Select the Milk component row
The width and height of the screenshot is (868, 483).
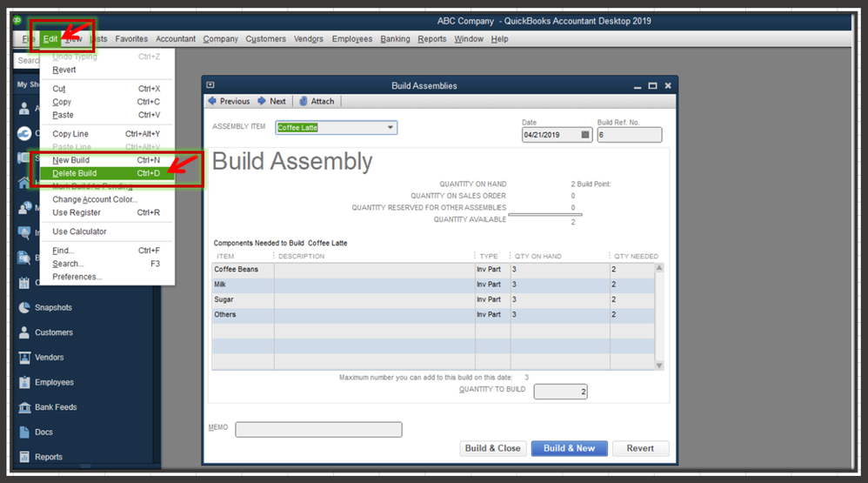click(433, 285)
